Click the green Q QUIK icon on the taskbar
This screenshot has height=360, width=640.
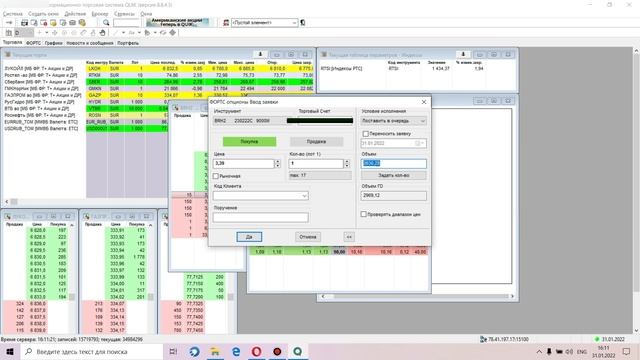click(x=298, y=351)
